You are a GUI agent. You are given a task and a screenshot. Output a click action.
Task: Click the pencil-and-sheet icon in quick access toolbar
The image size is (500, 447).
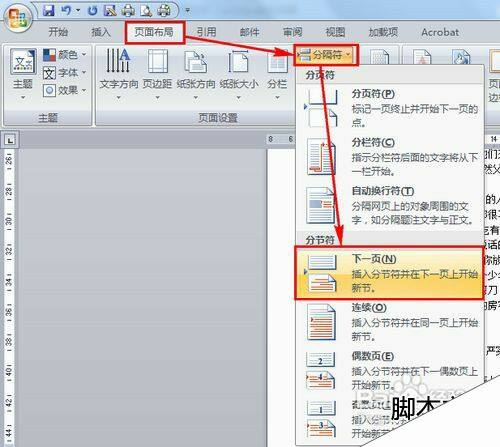(x=110, y=11)
